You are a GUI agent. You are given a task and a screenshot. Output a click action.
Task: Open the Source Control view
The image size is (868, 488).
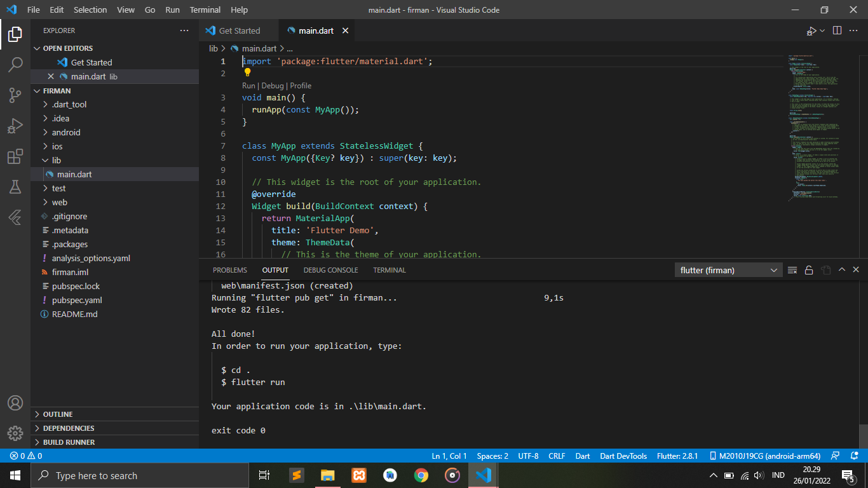(15, 95)
